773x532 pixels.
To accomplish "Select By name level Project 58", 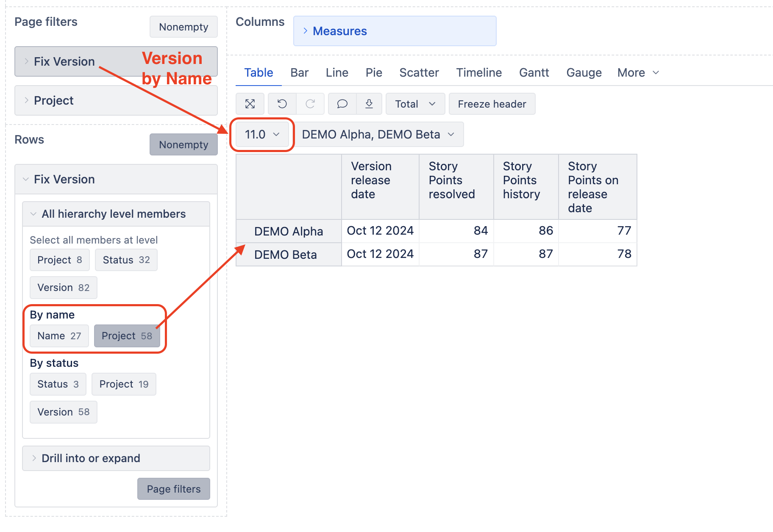I will coord(127,336).
